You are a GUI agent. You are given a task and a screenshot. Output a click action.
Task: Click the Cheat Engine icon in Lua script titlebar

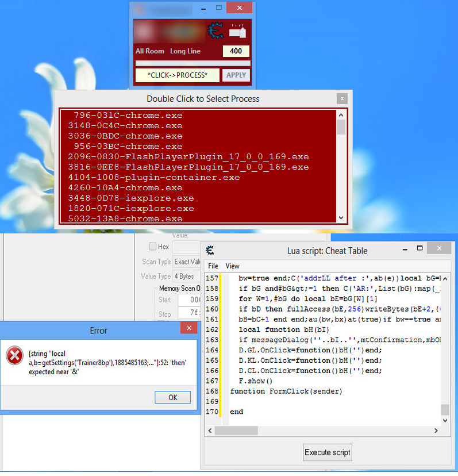[x=210, y=250]
